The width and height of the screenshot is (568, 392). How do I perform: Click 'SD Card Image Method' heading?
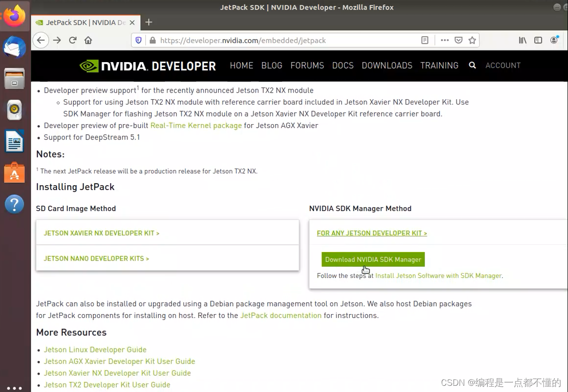(x=76, y=209)
